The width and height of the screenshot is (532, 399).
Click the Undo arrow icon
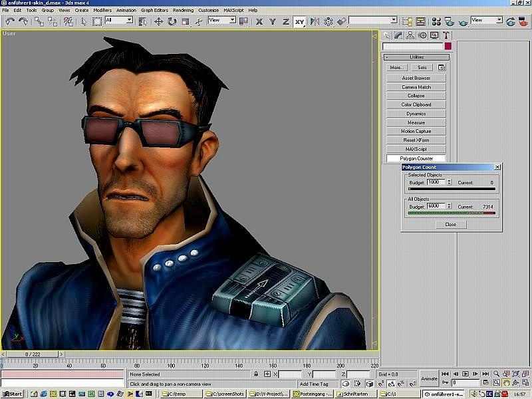coord(9,21)
